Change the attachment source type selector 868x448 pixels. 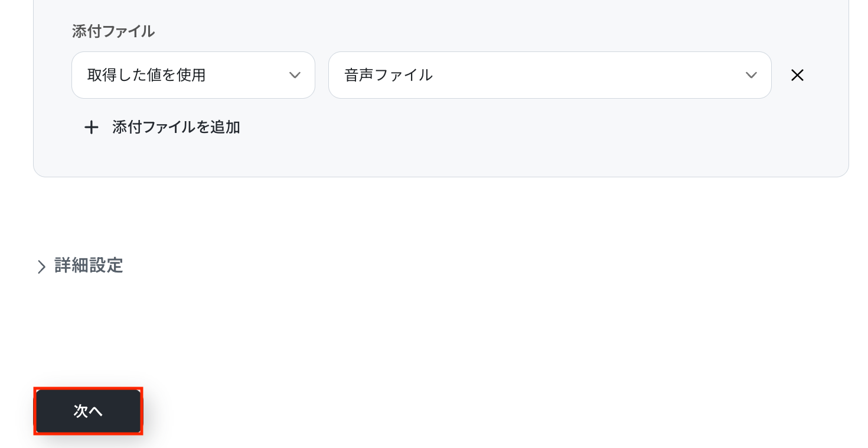point(193,75)
